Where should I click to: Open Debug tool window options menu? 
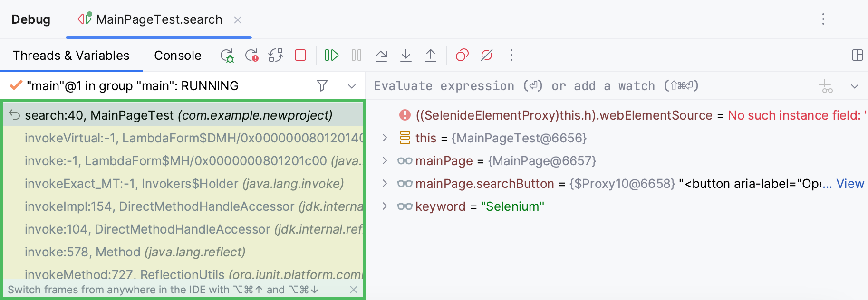(823, 19)
